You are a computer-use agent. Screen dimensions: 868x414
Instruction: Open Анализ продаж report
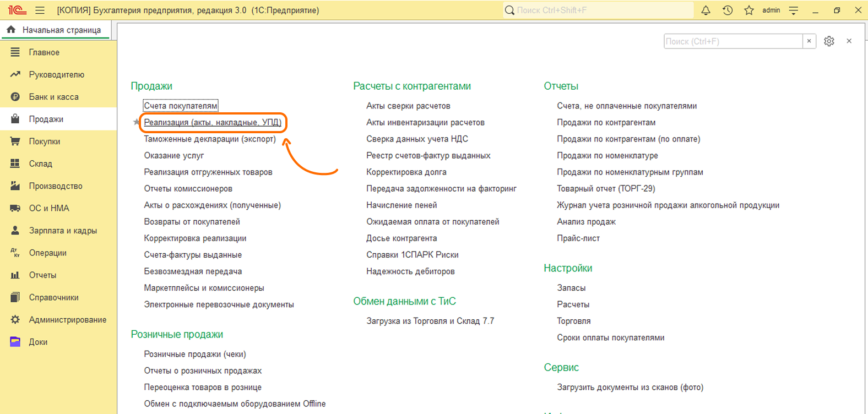click(587, 221)
